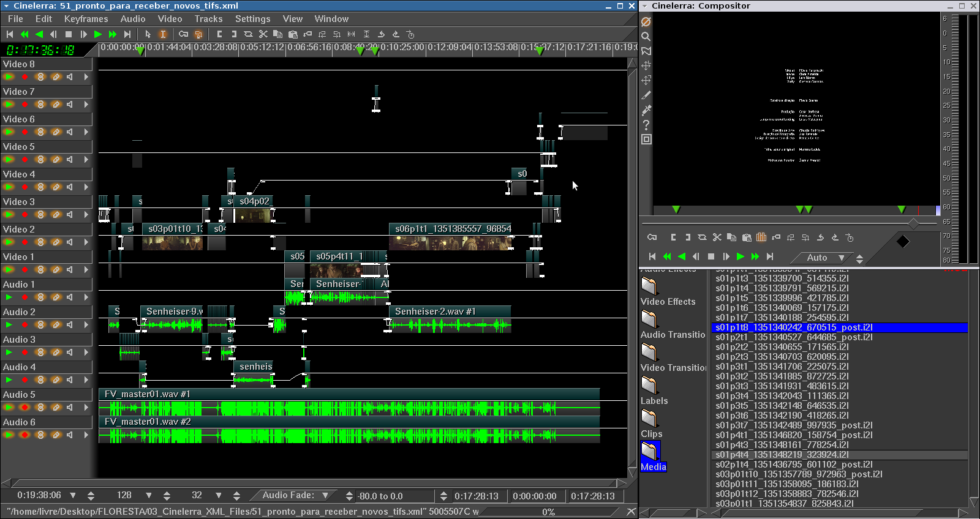Toggle arm record on Audio 5 track
The height and width of the screenshot is (519, 980).
[24, 408]
